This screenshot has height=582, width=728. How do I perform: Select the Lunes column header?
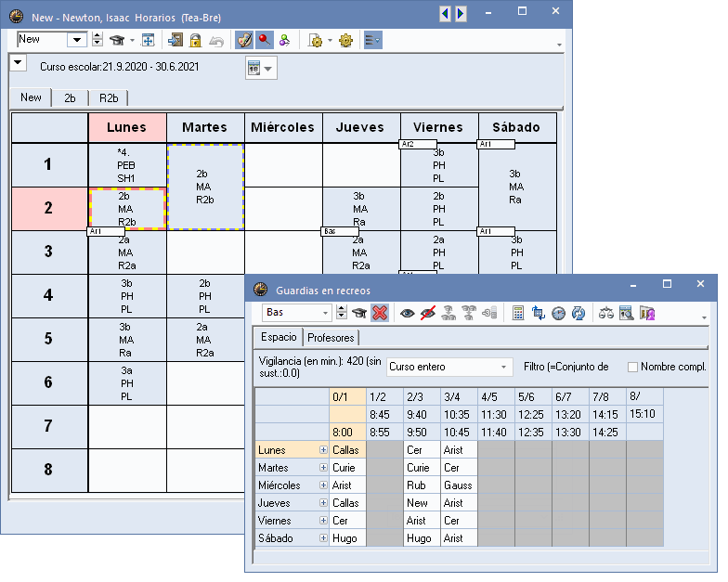click(126, 127)
